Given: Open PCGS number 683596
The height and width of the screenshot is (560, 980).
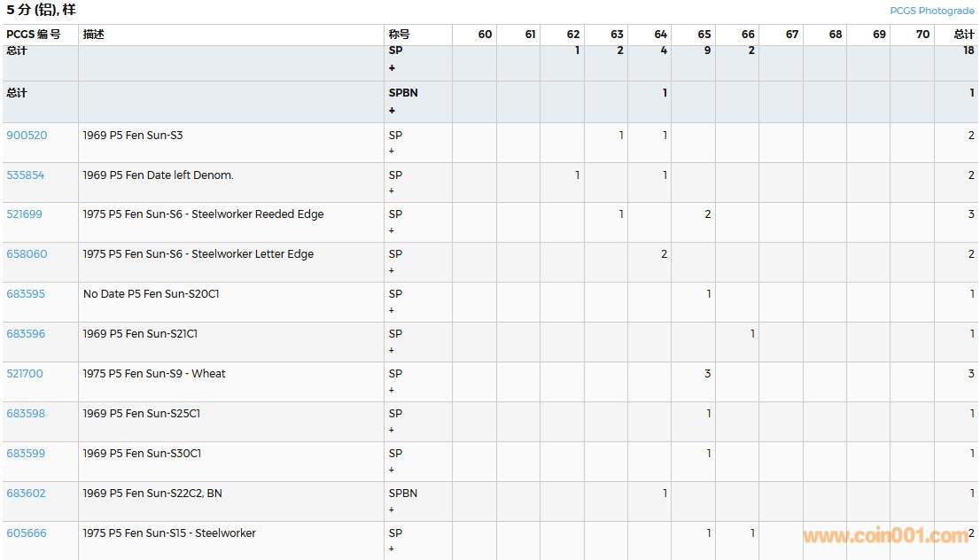Looking at the screenshot, I should (x=26, y=334).
